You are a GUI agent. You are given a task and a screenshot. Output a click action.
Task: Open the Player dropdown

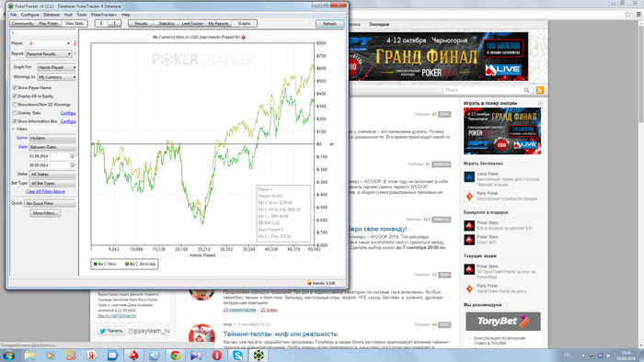click(x=49, y=43)
